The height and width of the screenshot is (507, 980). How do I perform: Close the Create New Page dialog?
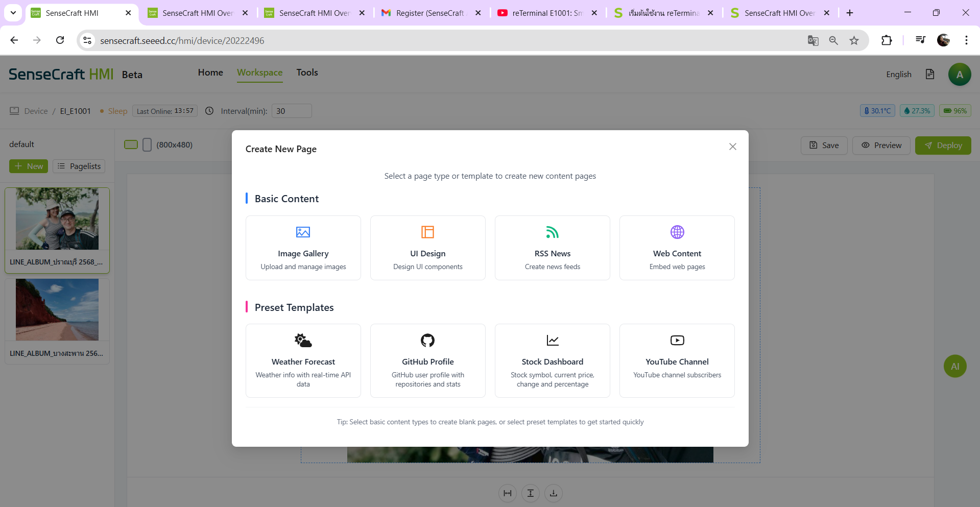[732, 147]
